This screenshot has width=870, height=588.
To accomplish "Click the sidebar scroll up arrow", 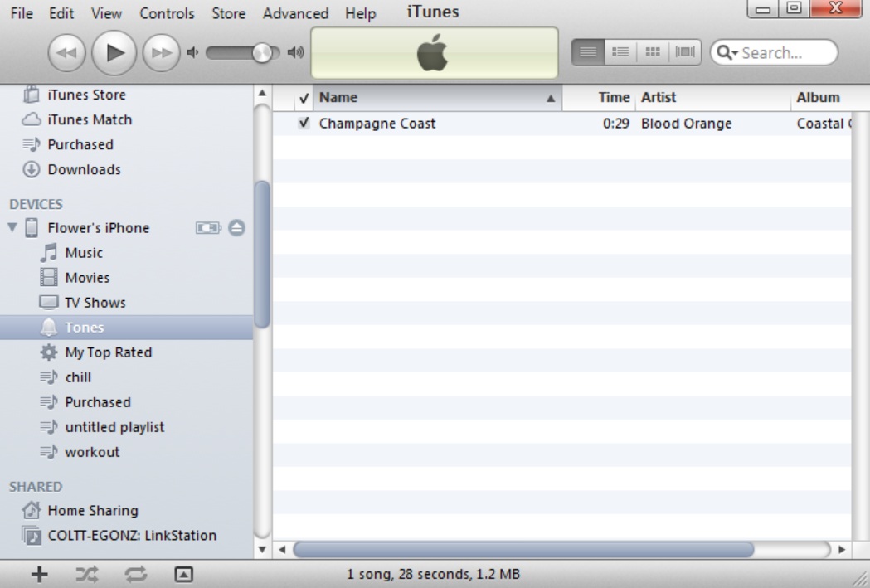I will tap(262, 93).
